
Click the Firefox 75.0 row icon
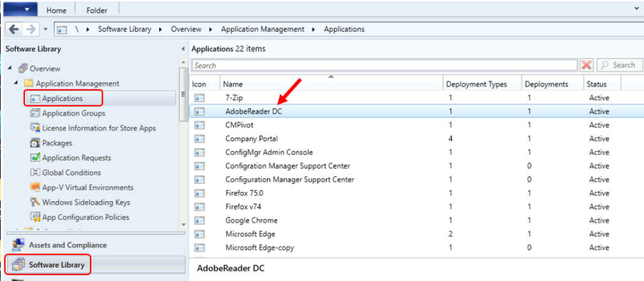(199, 193)
